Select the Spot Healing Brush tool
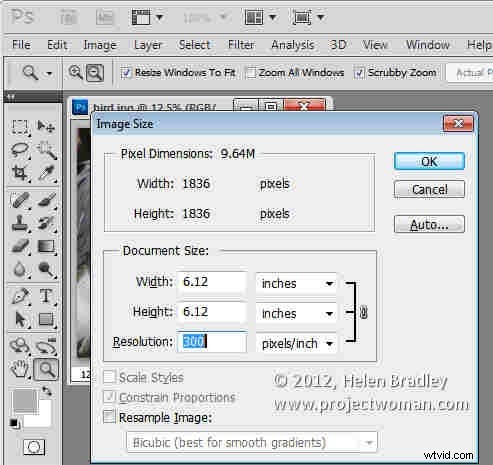Image resolution: width=493 pixels, height=465 pixels. [20, 200]
